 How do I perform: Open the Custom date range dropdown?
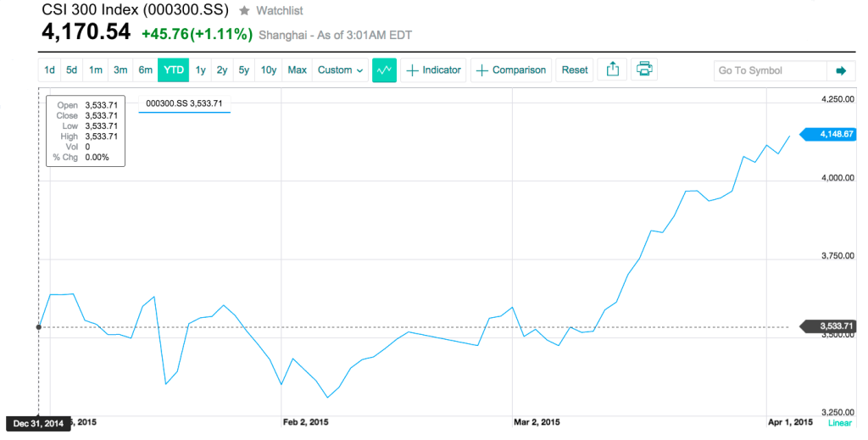(340, 70)
